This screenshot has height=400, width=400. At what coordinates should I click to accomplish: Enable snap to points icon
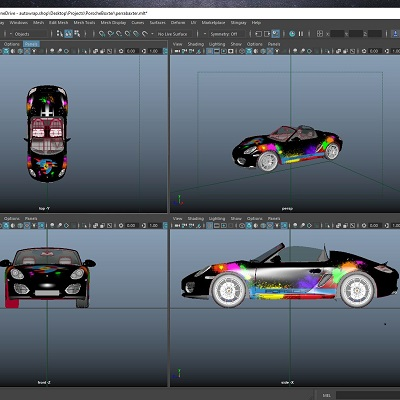point(119,34)
